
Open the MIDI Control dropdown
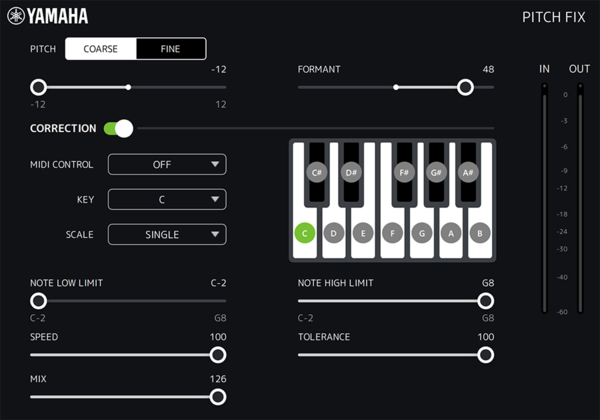coord(167,165)
